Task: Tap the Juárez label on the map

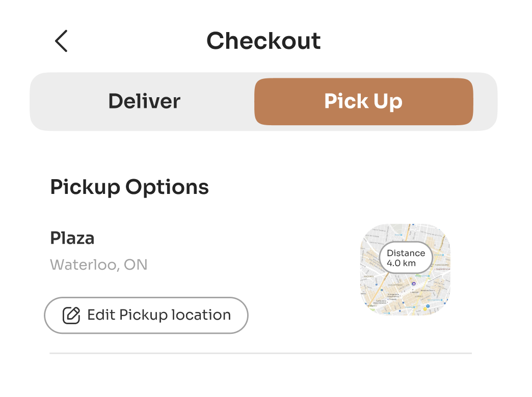Action: (x=420, y=296)
